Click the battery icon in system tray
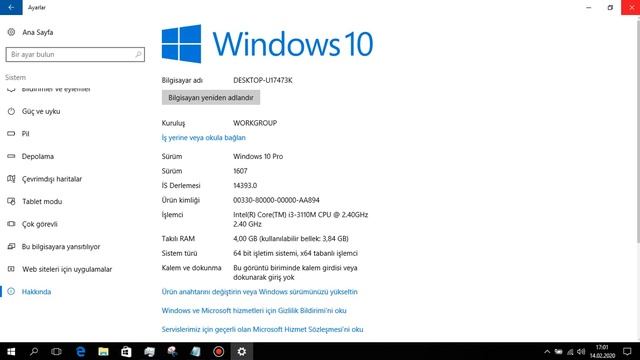 click(x=558, y=352)
